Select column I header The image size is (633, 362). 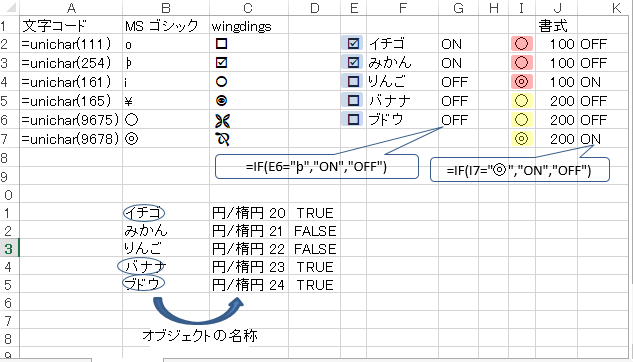point(522,8)
